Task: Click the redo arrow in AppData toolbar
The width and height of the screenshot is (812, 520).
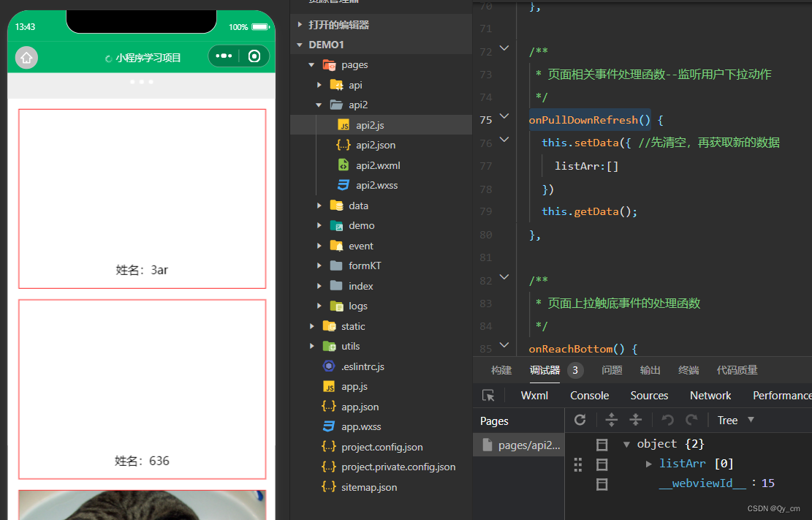Action: pos(692,420)
